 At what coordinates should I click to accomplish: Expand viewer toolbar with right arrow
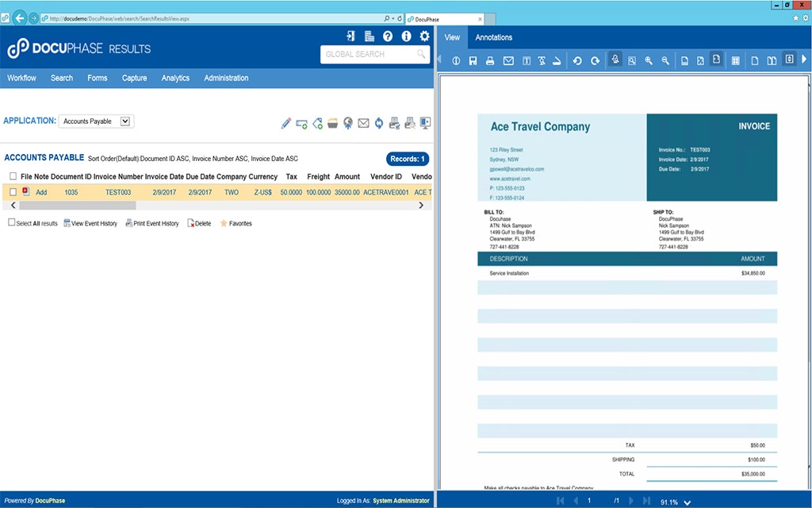tap(804, 59)
